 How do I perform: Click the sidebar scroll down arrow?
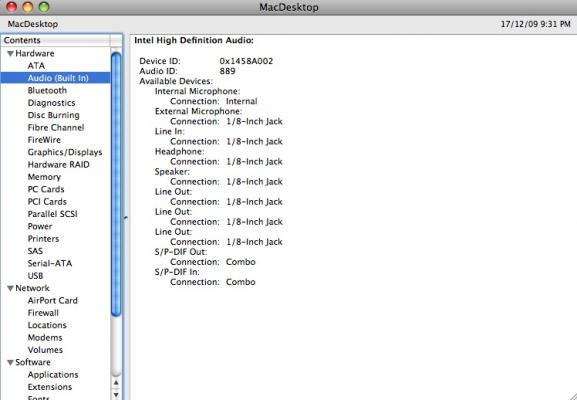pos(116,395)
